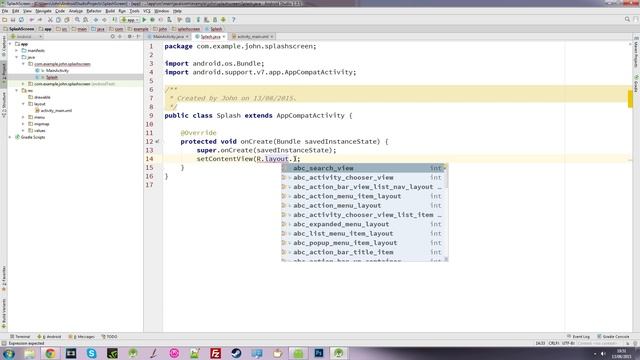Click the Cut scissors icon

point(50,20)
